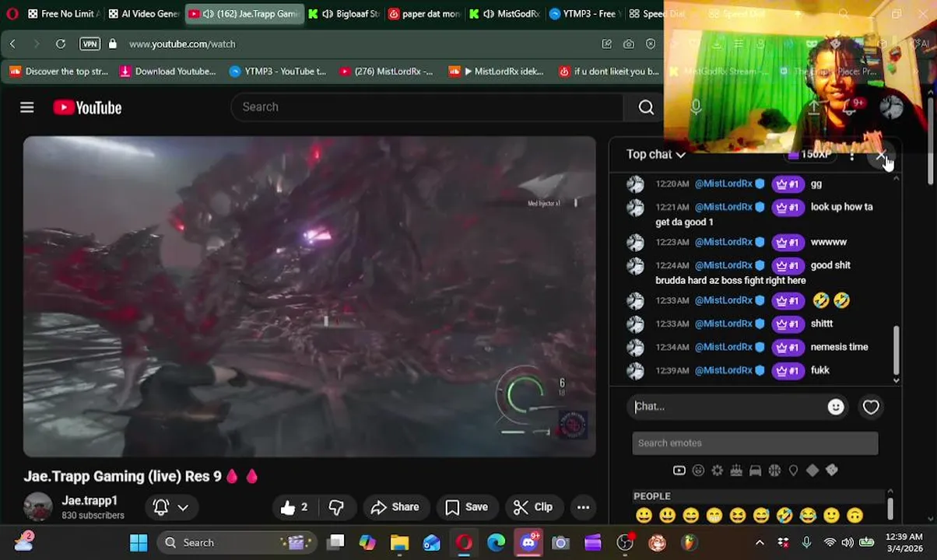Click the browser address bar URL

(x=182, y=44)
